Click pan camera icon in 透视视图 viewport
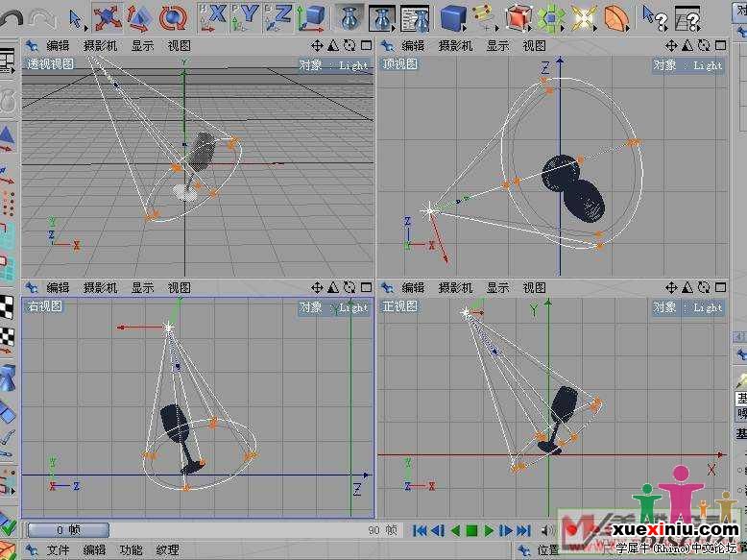Image resolution: width=747 pixels, height=560 pixels. pos(317,46)
